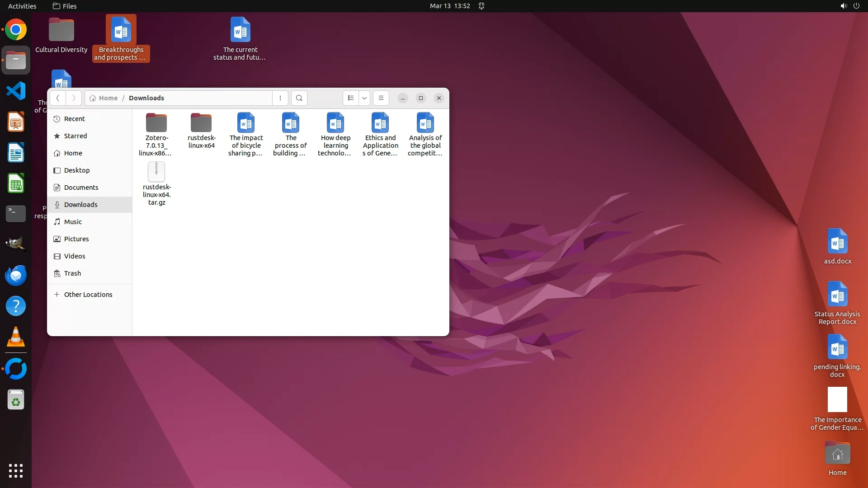The height and width of the screenshot is (488, 868).
Task: Select the Zotero-7.0.13 folder
Action: [x=156, y=123]
